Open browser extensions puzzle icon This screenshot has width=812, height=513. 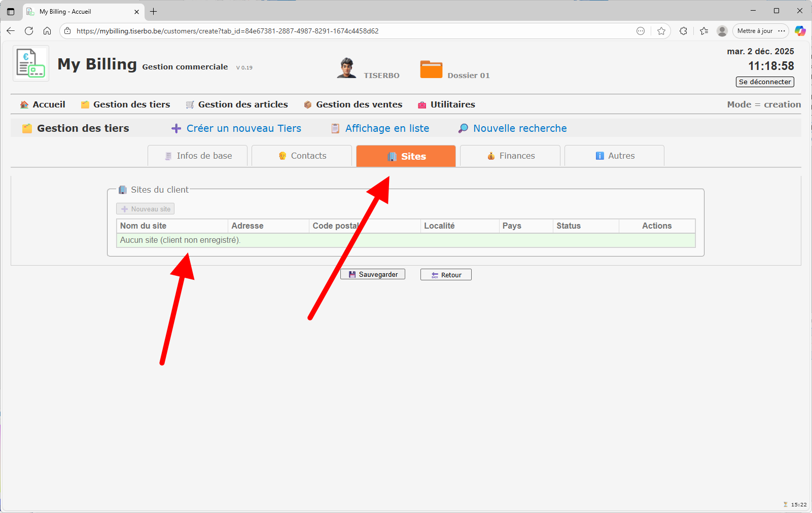point(683,31)
